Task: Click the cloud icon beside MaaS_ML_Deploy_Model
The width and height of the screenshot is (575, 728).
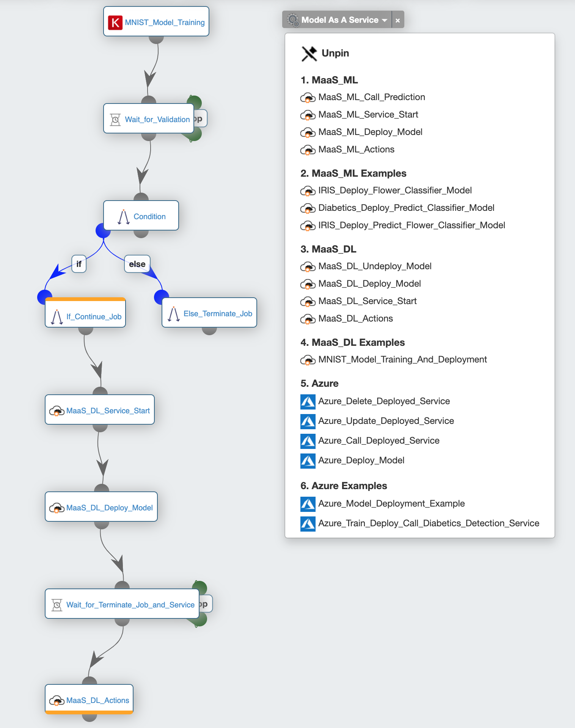Action: 308,133
